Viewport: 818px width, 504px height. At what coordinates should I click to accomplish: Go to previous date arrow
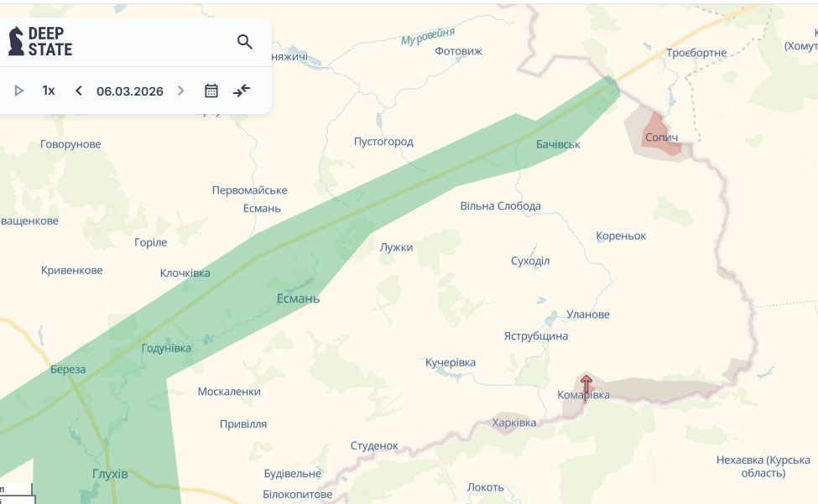[x=79, y=91]
